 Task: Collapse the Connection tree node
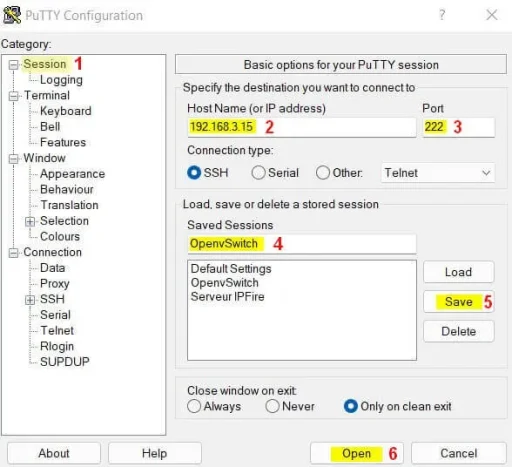[x=13, y=253]
